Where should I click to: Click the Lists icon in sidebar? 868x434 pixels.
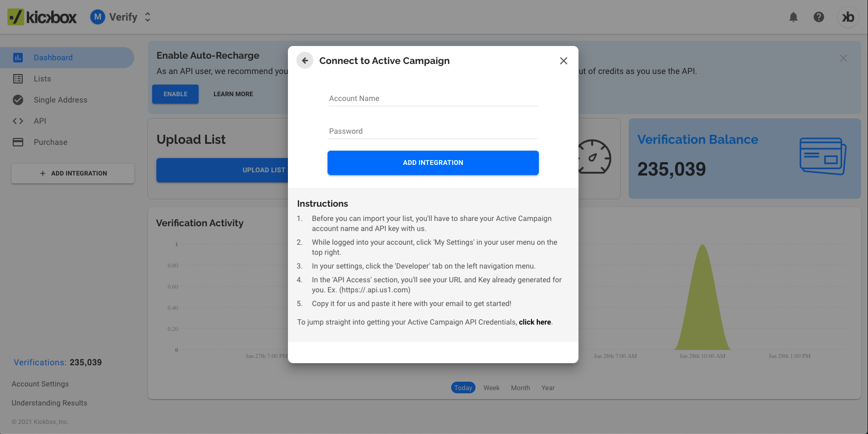[x=18, y=79]
